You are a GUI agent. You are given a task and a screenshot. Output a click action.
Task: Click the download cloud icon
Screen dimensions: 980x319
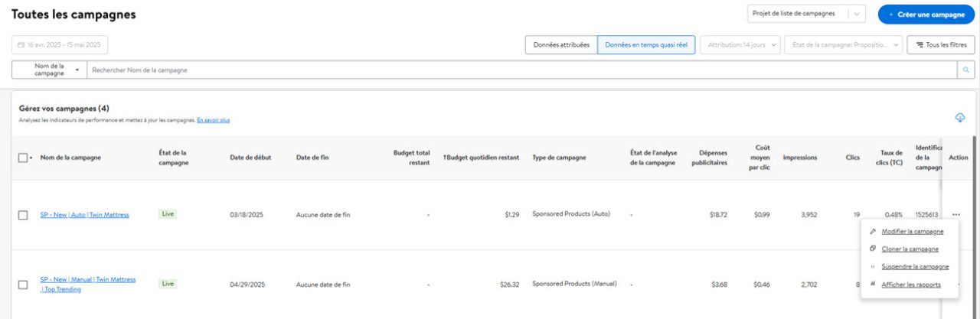(x=959, y=117)
